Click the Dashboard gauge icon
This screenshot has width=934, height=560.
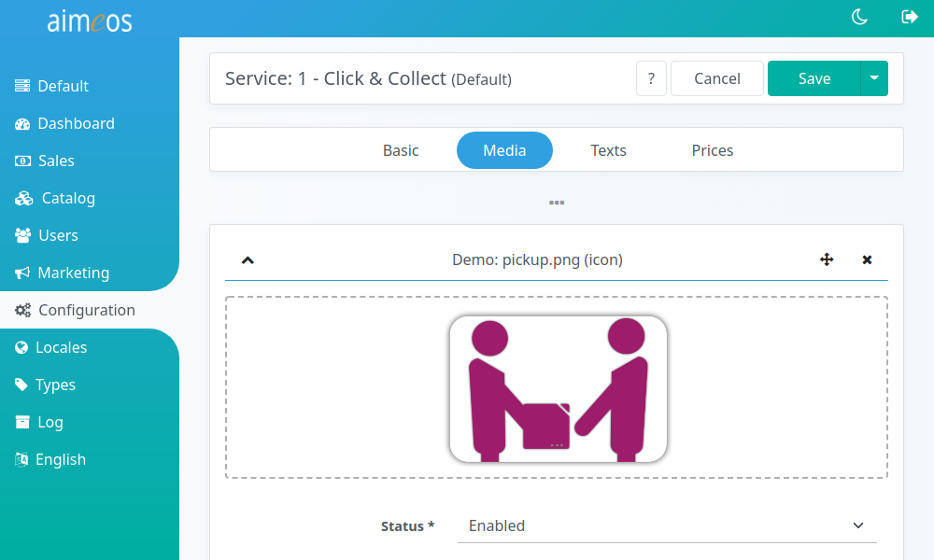tap(22, 124)
